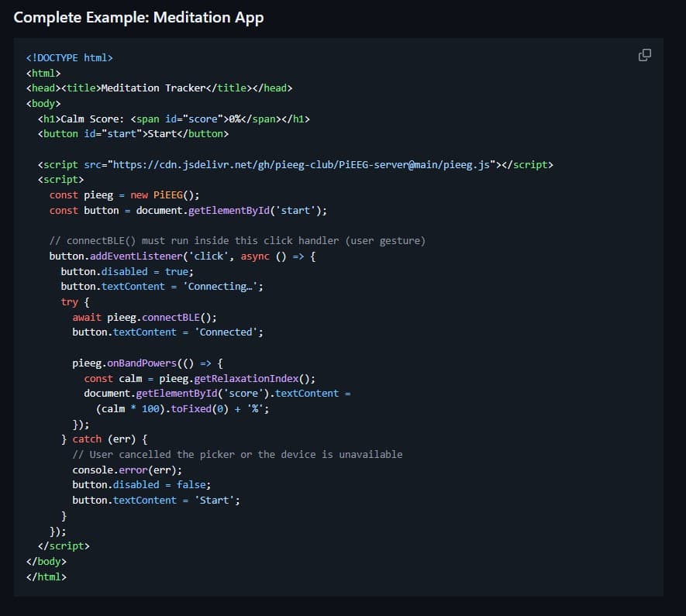Click the getElementById('score').textContent line
686x616 pixels.
[217, 394]
